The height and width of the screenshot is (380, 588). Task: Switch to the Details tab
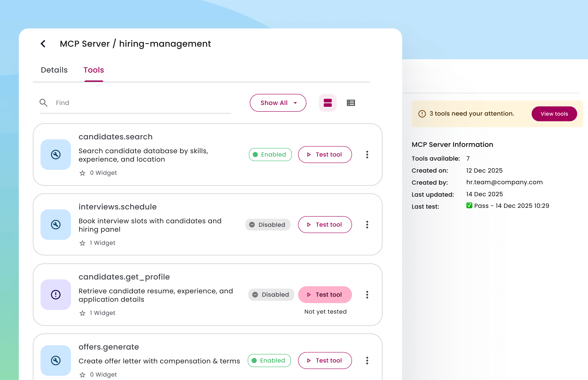[54, 70]
